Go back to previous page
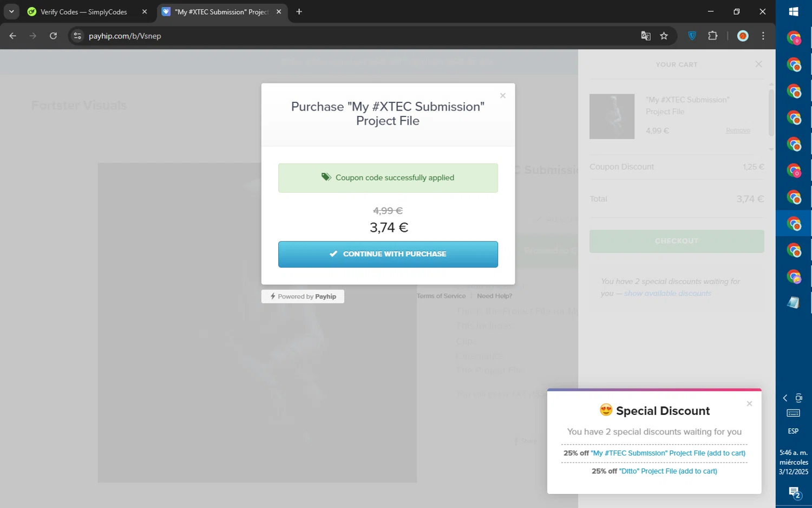 [x=12, y=36]
